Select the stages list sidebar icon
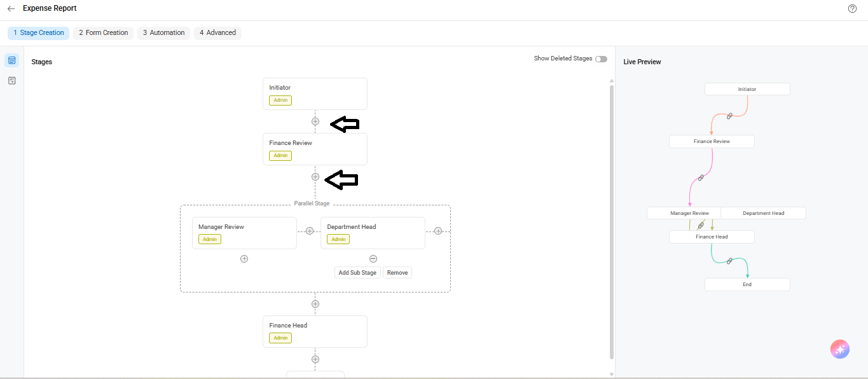Image resolution: width=868 pixels, height=379 pixels. tap(11, 60)
